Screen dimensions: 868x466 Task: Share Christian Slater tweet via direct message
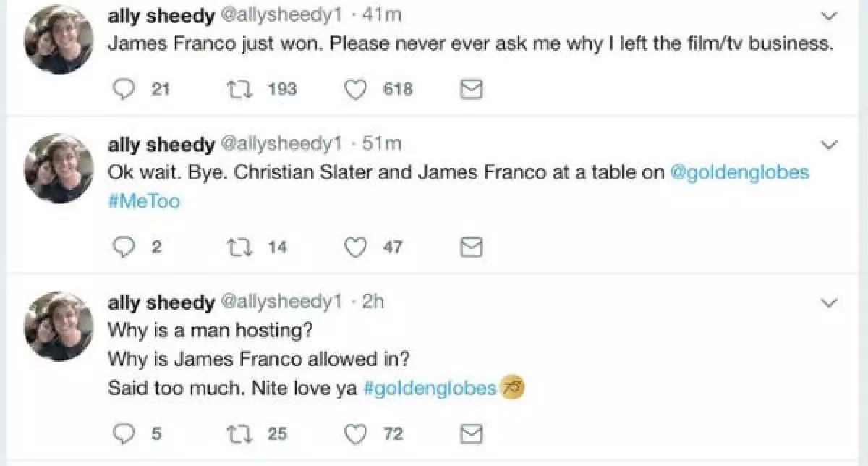point(472,247)
